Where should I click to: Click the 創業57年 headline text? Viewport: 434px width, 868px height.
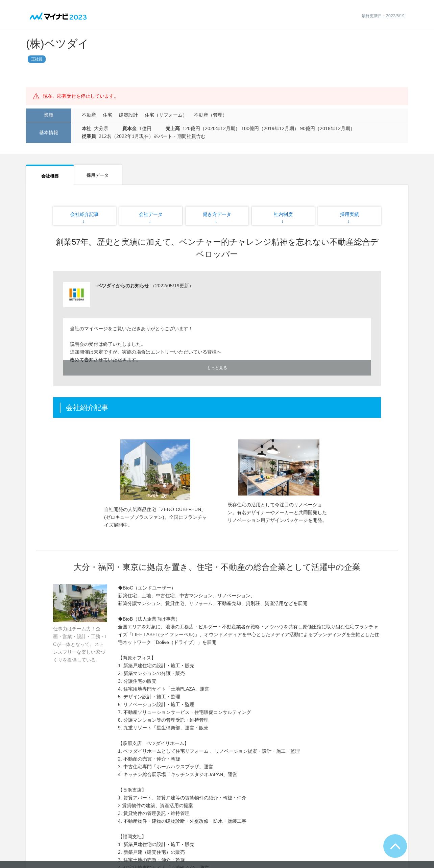click(x=217, y=248)
